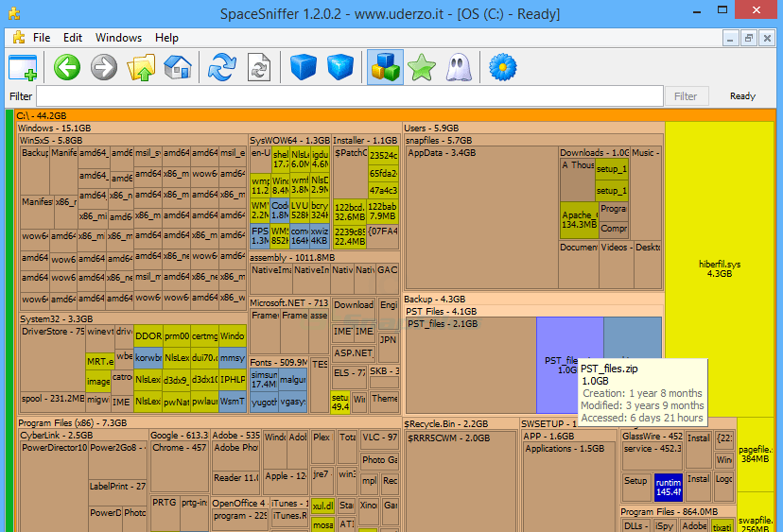
Task: Select the $RRR5CWM - 2.0GB block
Action: (x=460, y=482)
